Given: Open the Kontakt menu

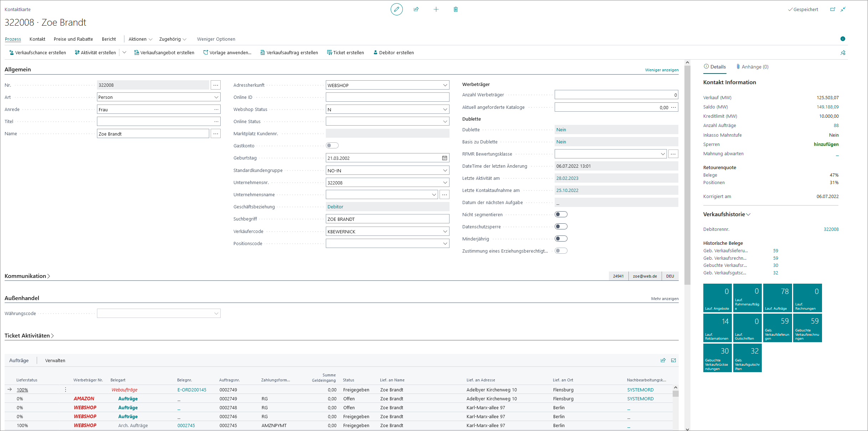Looking at the screenshot, I should pyautogui.click(x=37, y=39).
